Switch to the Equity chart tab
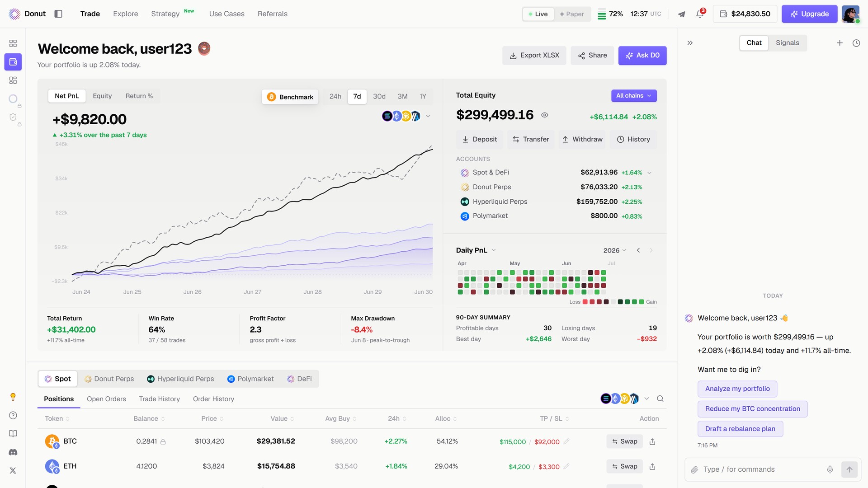868x488 pixels. pos(102,96)
